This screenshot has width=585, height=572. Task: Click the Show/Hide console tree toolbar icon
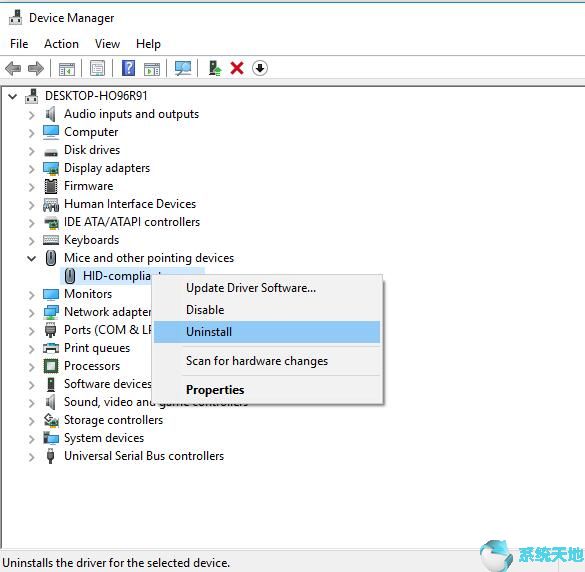click(67, 69)
